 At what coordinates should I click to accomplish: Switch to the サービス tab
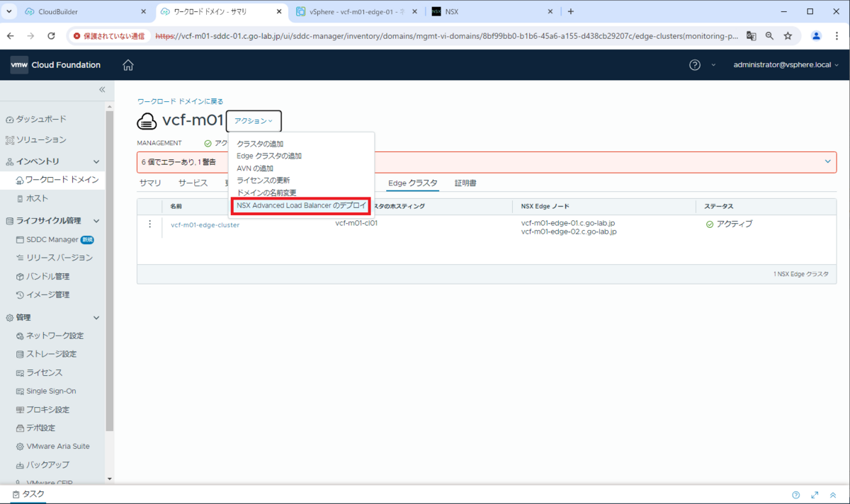pyautogui.click(x=193, y=183)
